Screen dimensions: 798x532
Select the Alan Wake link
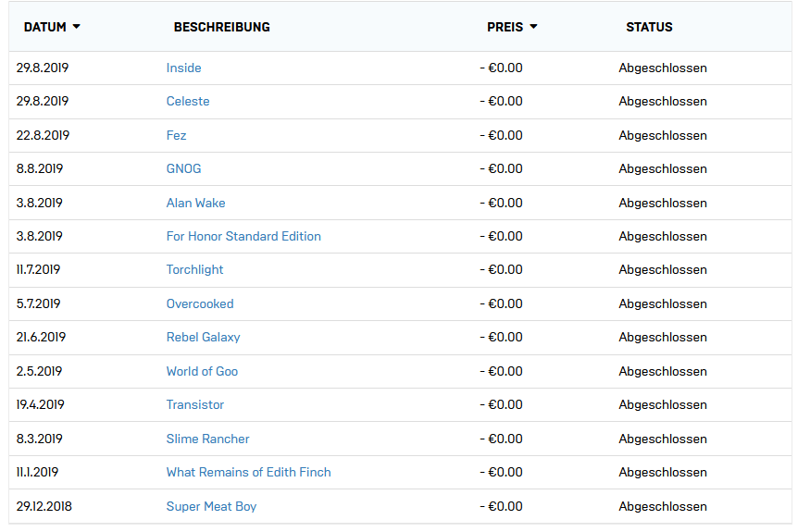click(195, 203)
